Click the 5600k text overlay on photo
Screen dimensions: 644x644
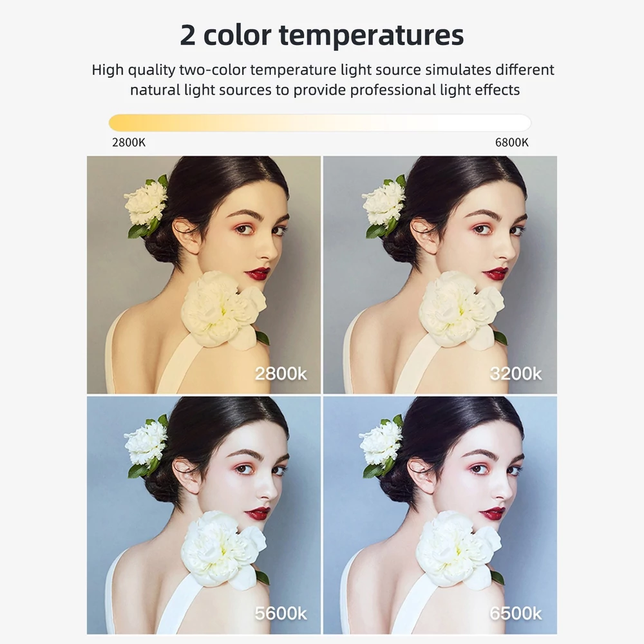[281, 614]
